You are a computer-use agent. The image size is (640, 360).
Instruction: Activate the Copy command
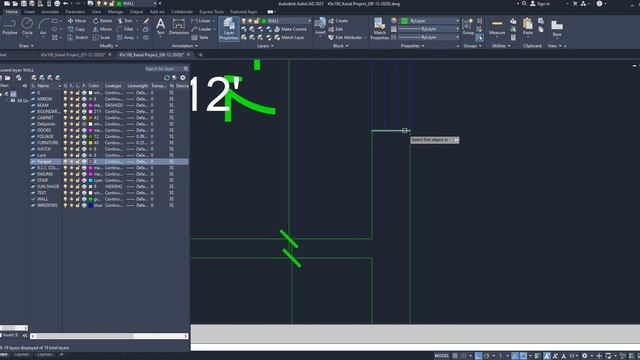click(x=77, y=29)
